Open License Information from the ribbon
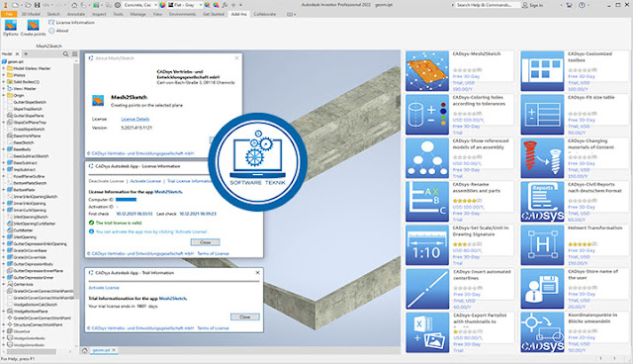The width and height of the screenshot is (633, 364). [x=71, y=23]
